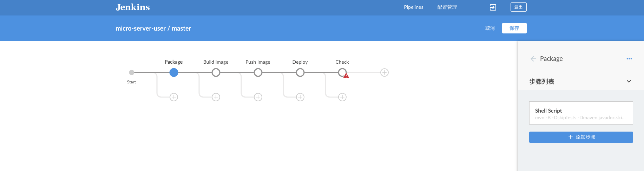Open the Shell Script step entry
Image resolution: width=644 pixels, height=171 pixels.
pos(581,113)
